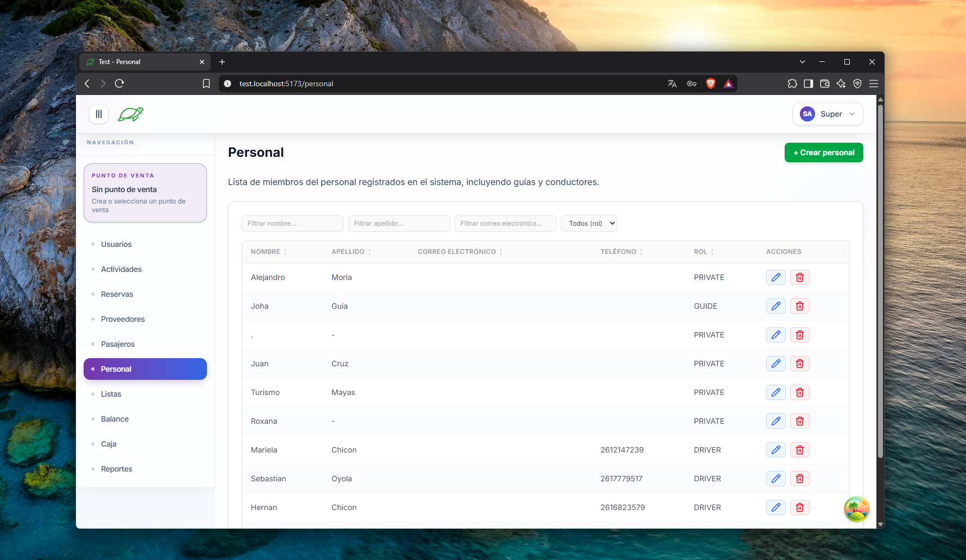The image size is (966, 560).
Task: Open the browser extensions puzzle icon
Action: tap(792, 84)
